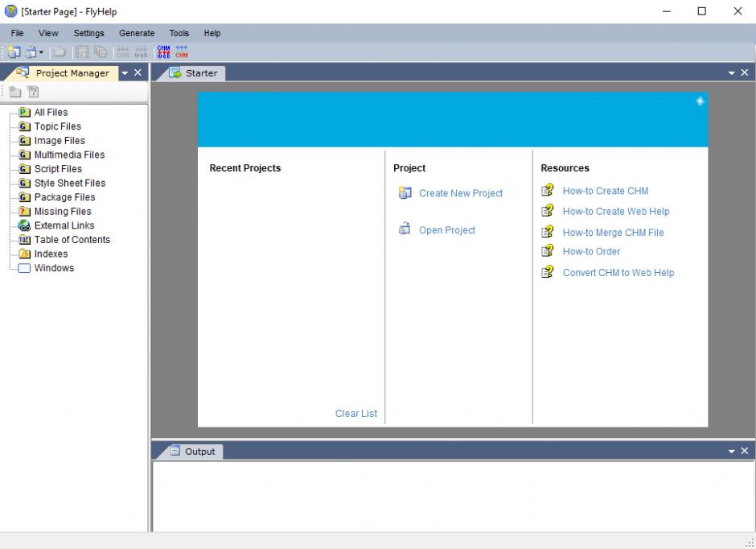Open the Starter panel dropdown arrow
Screen dimensions: 756x549
tap(731, 72)
